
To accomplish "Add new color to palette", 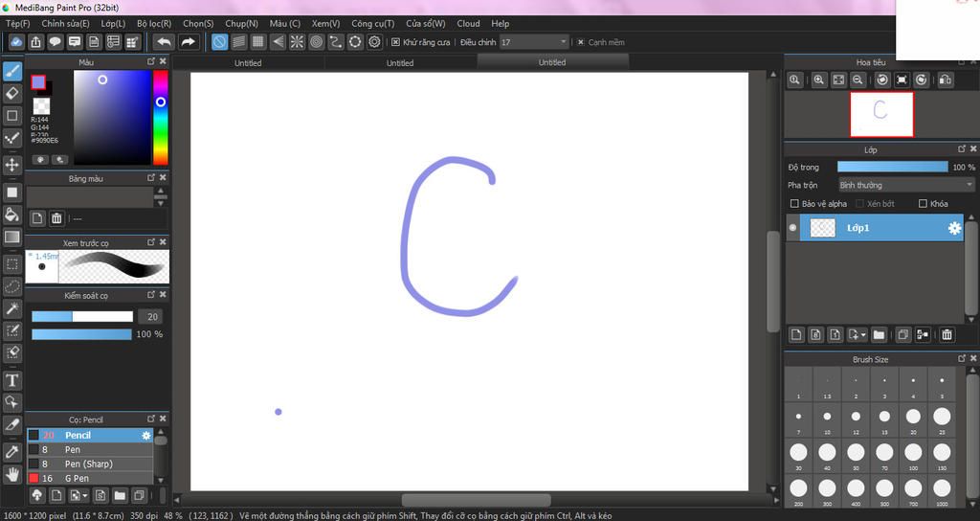I will (37, 218).
